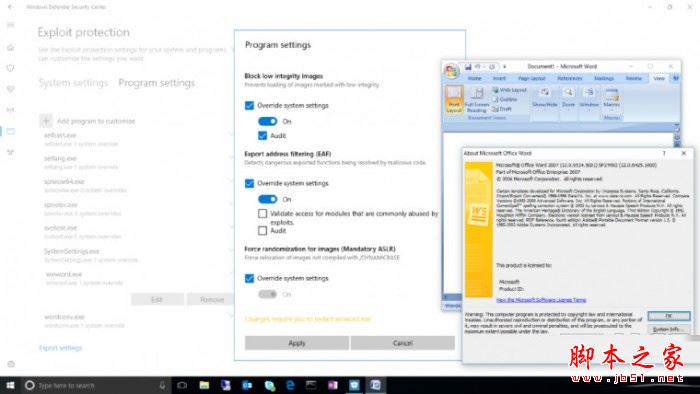The height and width of the screenshot is (394, 700).
Task: Click System Info in About Word dialog
Action: [x=669, y=329]
